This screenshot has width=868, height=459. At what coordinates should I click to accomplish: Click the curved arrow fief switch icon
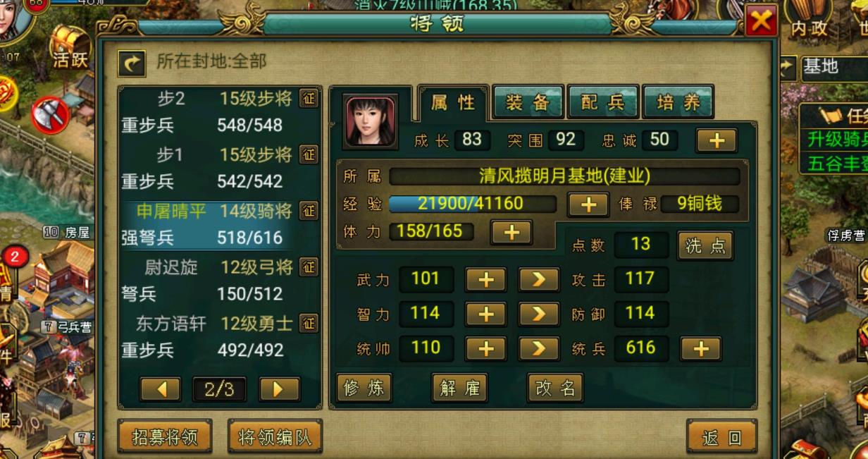click(131, 62)
